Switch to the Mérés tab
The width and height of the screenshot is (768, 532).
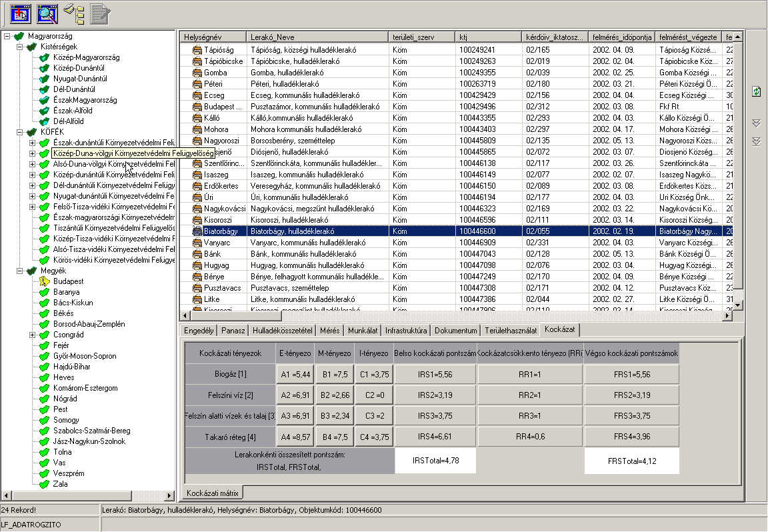pos(329,331)
